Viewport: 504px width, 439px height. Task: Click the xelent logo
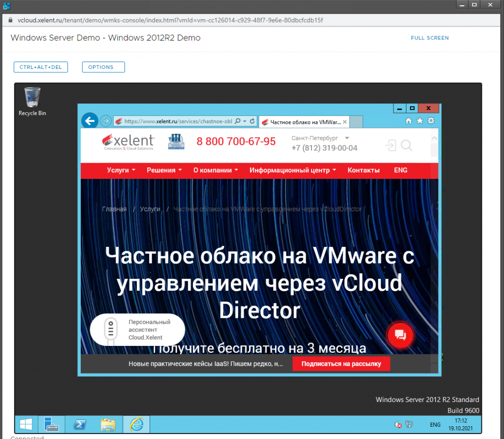[x=128, y=142]
